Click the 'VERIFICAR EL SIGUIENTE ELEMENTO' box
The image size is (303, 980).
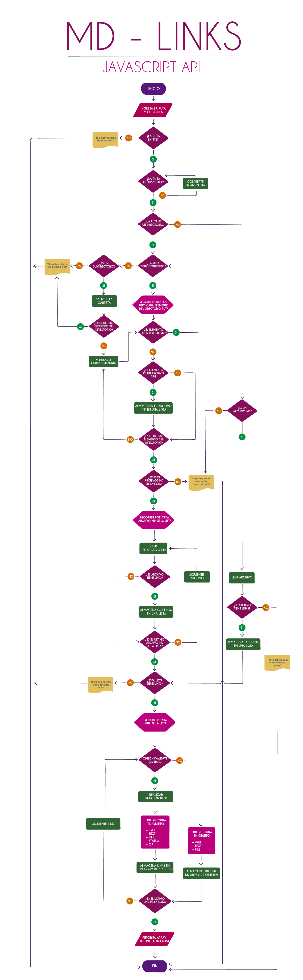[104, 361]
